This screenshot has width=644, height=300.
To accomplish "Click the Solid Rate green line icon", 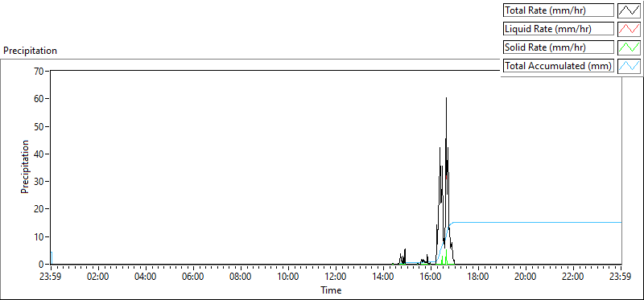I will coord(629,47).
